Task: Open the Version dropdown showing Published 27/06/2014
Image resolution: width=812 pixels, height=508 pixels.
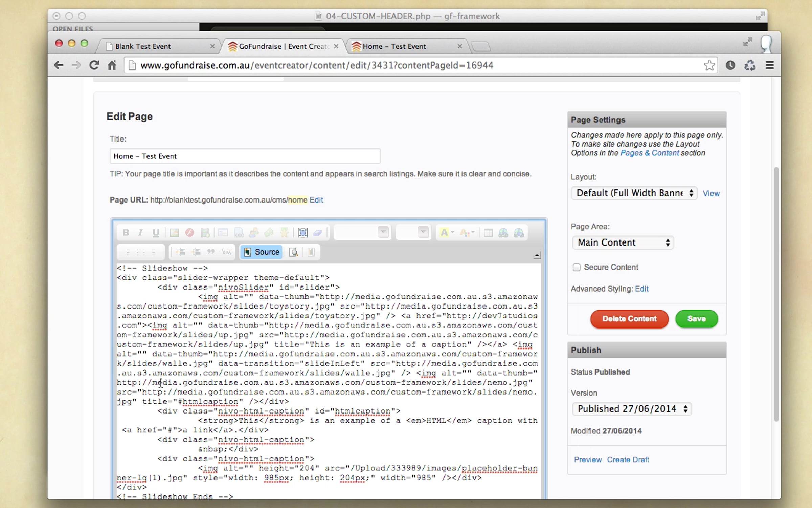Action: (632, 409)
